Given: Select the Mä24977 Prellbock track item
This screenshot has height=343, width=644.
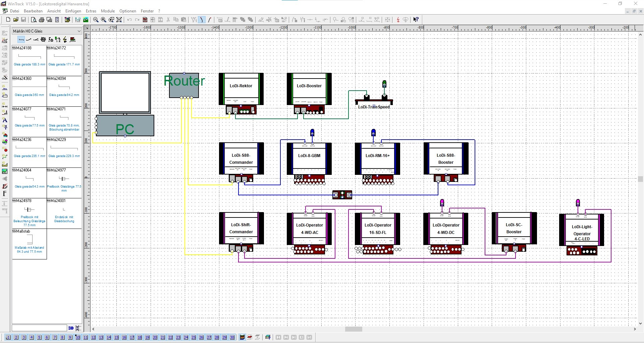Looking at the screenshot, I should tap(64, 180).
